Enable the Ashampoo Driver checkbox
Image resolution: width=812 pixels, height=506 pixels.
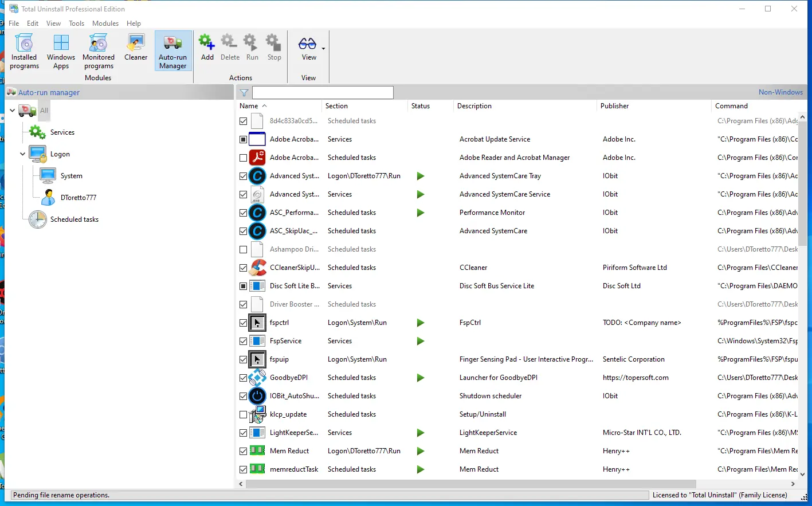(244, 249)
